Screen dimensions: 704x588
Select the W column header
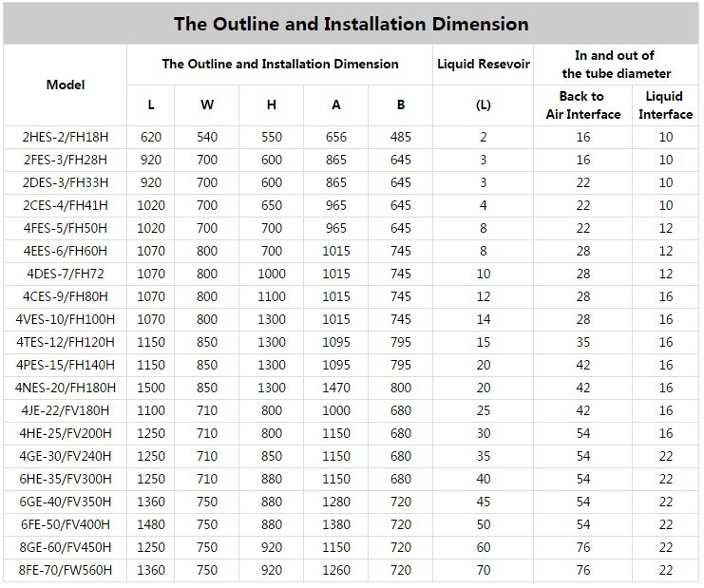(x=207, y=104)
